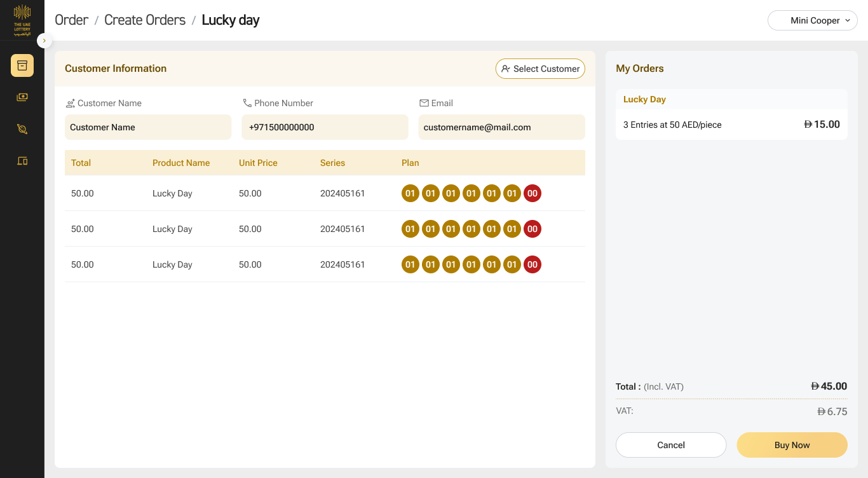Focus the email field customername@mail.com

(x=501, y=127)
